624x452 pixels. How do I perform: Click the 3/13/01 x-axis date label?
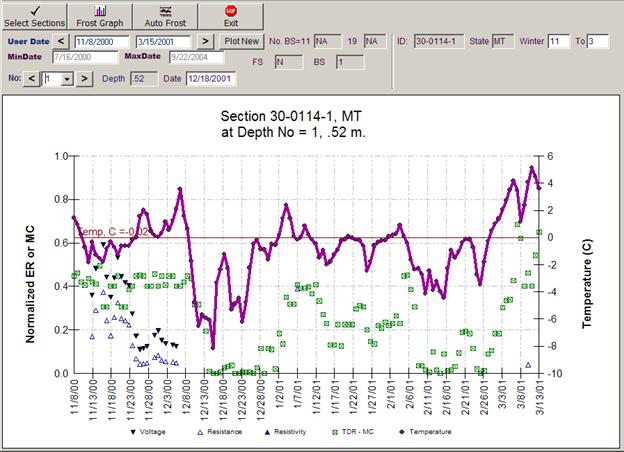pyautogui.click(x=540, y=396)
